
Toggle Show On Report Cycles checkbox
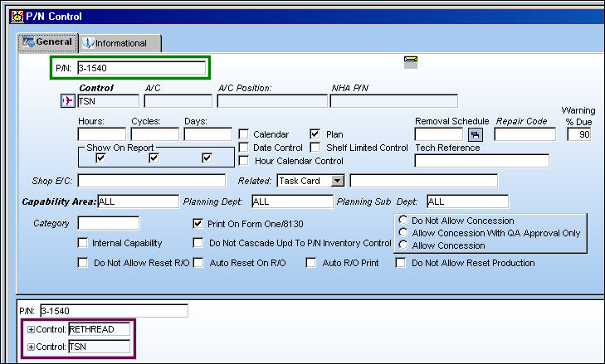[154, 158]
